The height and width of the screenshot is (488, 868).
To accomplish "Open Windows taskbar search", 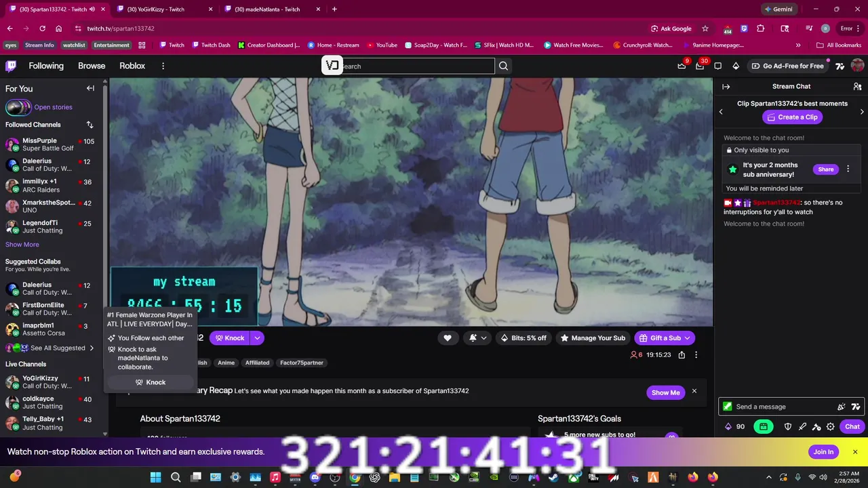I will click(176, 477).
